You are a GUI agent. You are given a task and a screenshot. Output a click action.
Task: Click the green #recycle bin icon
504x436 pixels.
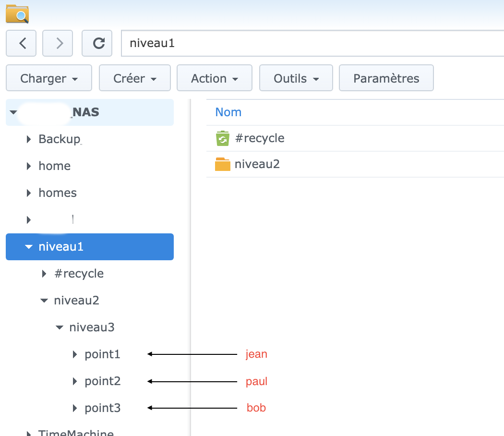222,138
